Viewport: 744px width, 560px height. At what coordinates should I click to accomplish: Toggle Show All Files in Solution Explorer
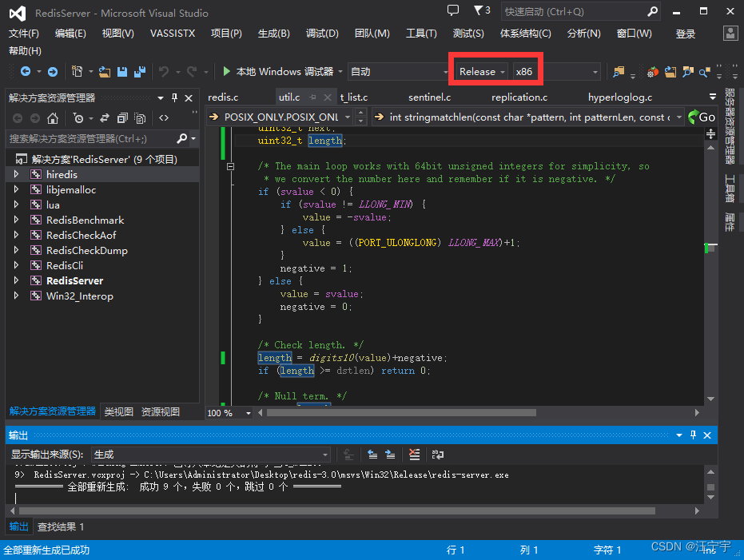(x=140, y=118)
